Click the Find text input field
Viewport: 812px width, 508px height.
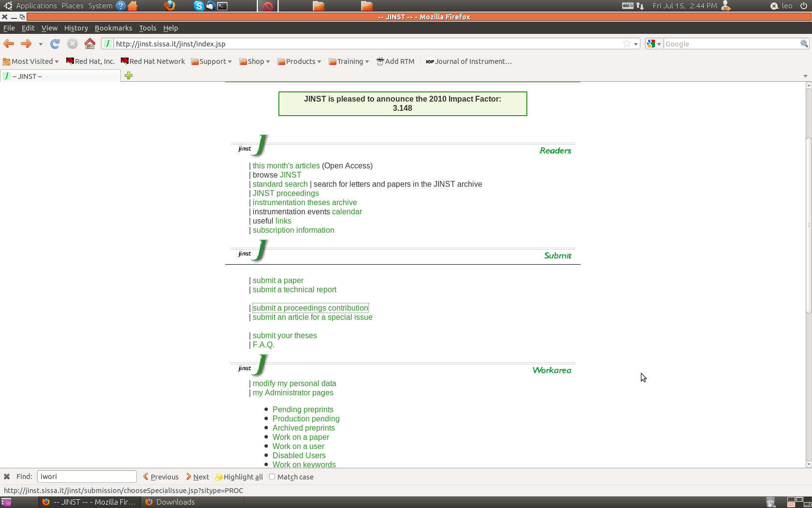coord(87,477)
